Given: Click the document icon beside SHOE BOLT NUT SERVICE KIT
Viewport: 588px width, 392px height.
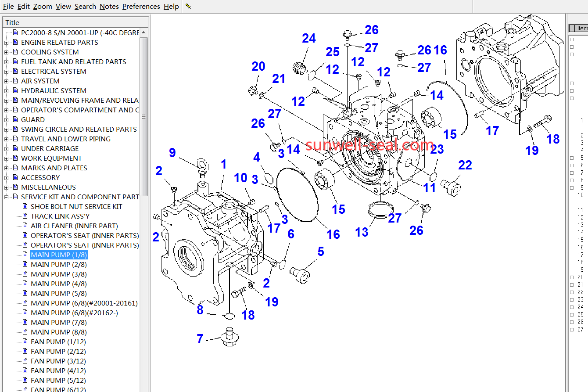Looking at the screenshot, I should click(25, 206).
